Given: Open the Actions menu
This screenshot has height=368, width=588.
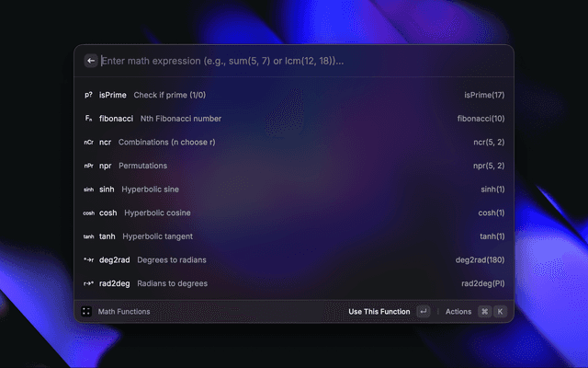Looking at the screenshot, I should [x=458, y=312].
